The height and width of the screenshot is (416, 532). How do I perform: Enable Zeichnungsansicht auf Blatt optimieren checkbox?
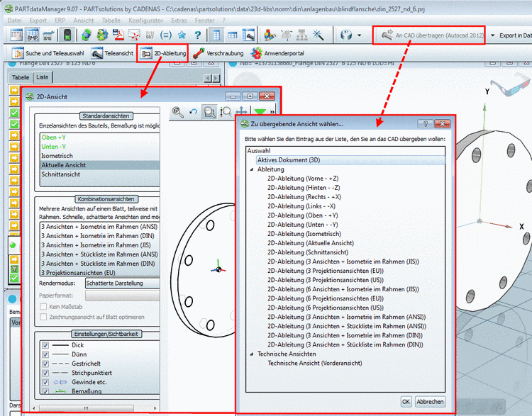click(43, 317)
